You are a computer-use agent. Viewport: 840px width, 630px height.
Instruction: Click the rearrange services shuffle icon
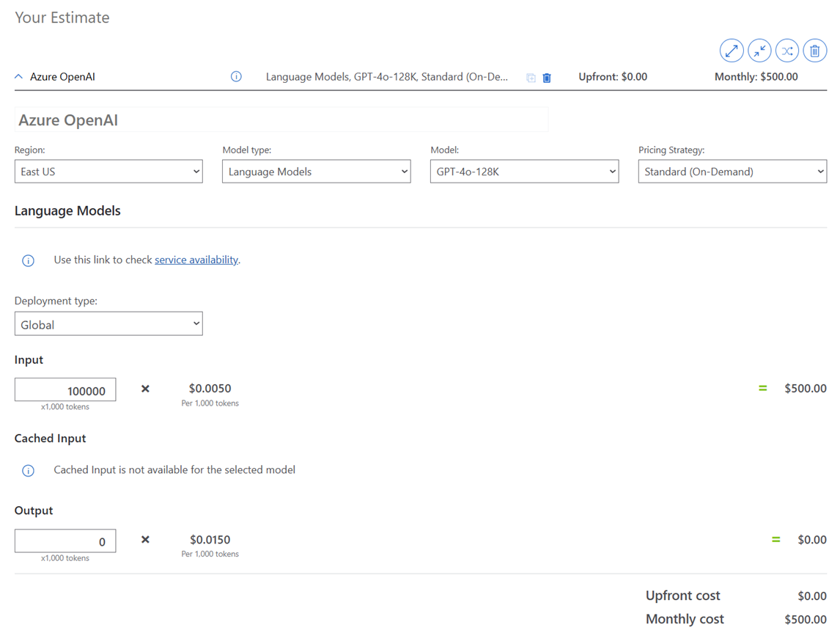point(786,51)
